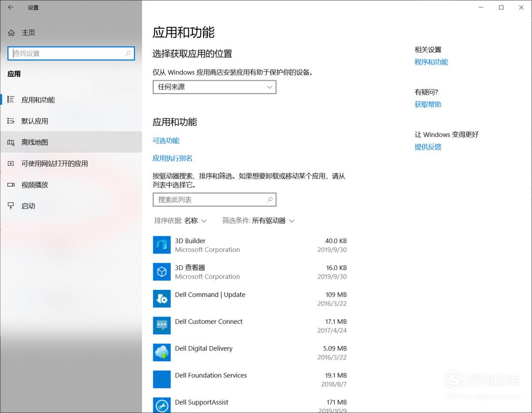Click the home icon next to 主页
Screen dimensions: 532x413
pyautogui.click(x=11, y=32)
